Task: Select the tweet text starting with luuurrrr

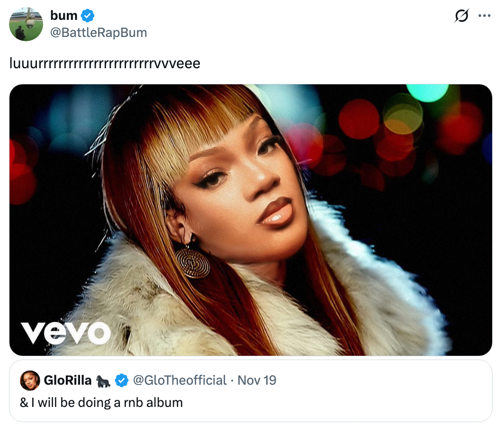Action: (106, 63)
